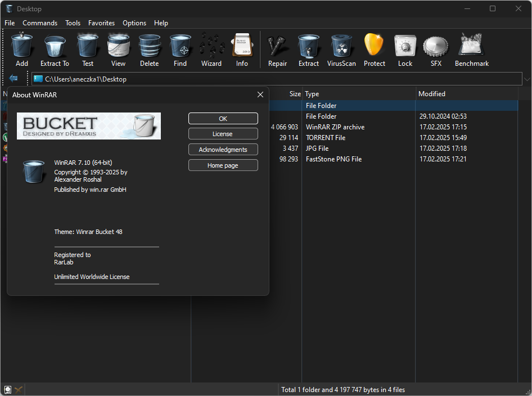Open the Commands menu
Screen dimensions: 532x396
point(40,22)
